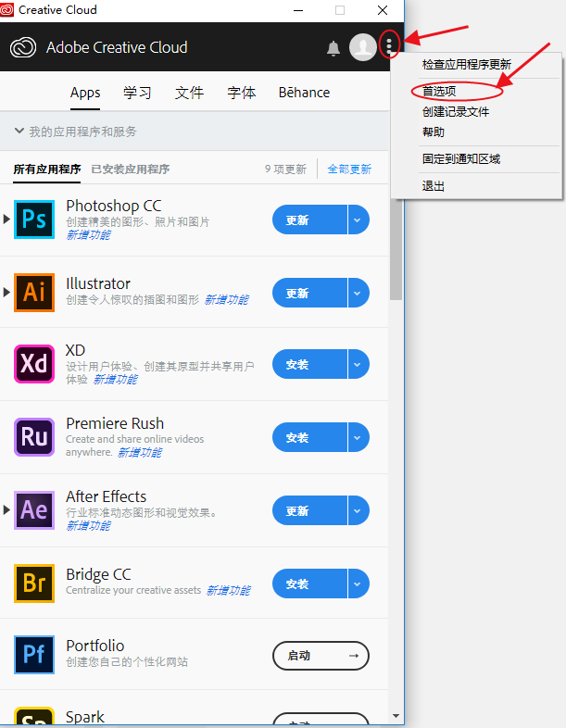Screen dimensions: 566x728
Task: Open Bridge CC 新增功能 link
Action: click(228, 591)
